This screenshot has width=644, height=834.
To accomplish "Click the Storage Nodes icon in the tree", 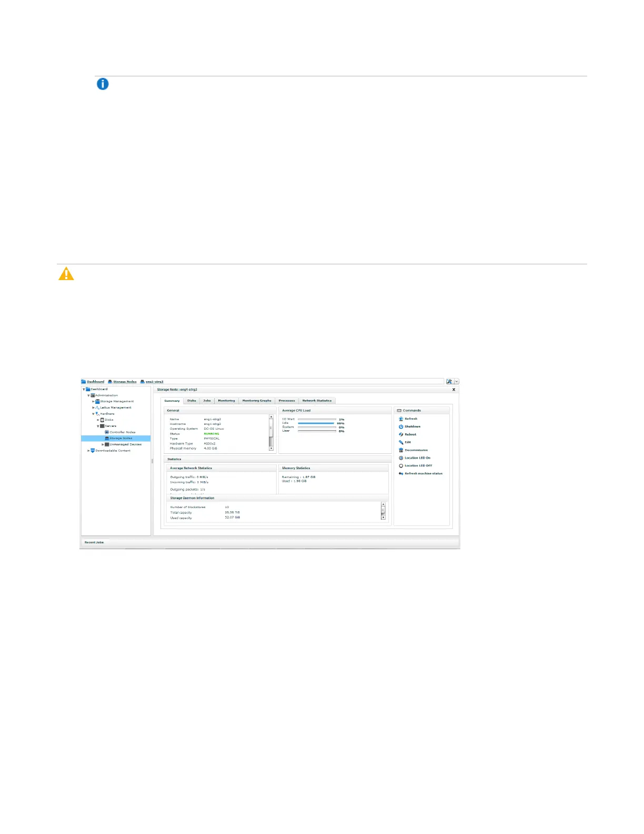I will coord(107,439).
